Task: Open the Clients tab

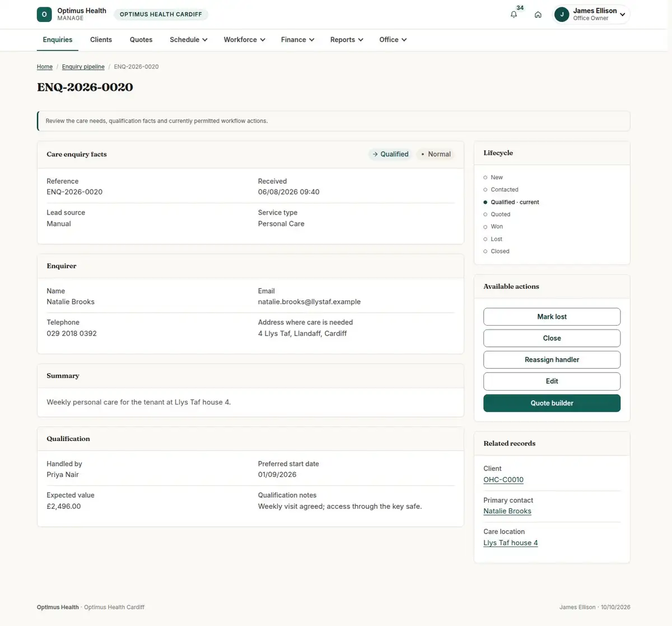Action: (101, 40)
